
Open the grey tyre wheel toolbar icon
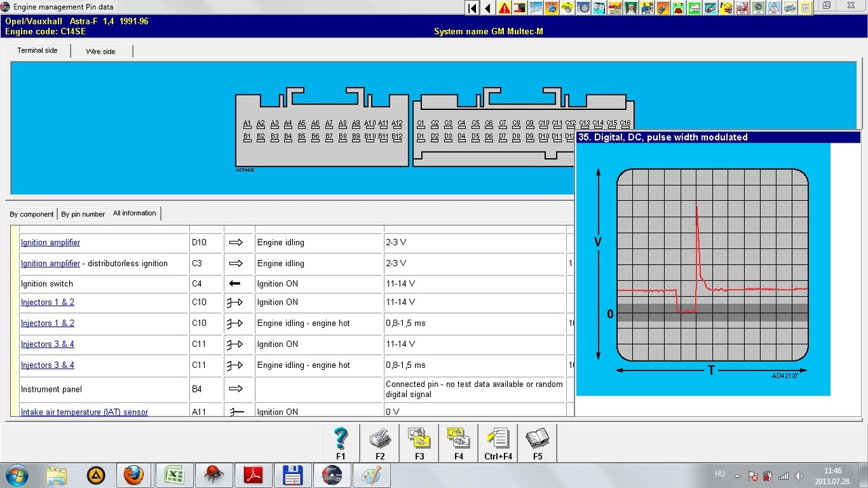click(583, 8)
